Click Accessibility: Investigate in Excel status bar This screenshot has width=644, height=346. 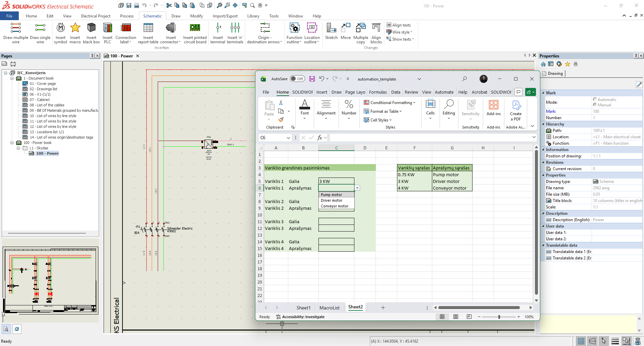[x=300, y=317]
